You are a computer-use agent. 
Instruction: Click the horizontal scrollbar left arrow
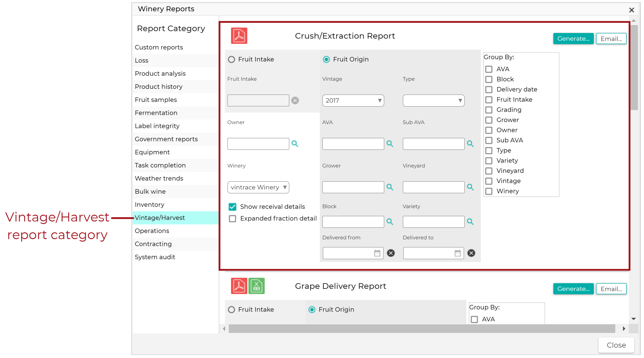coord(224,328)
